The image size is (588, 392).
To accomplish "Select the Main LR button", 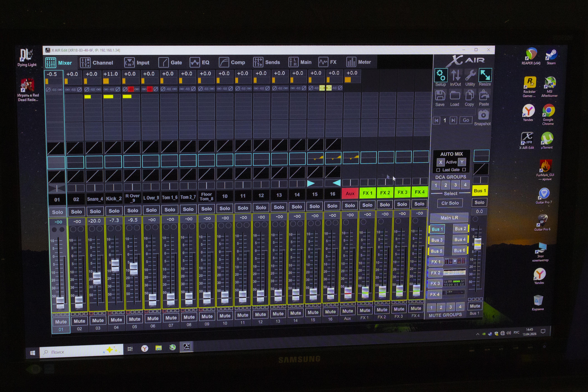I will point(449,218).
